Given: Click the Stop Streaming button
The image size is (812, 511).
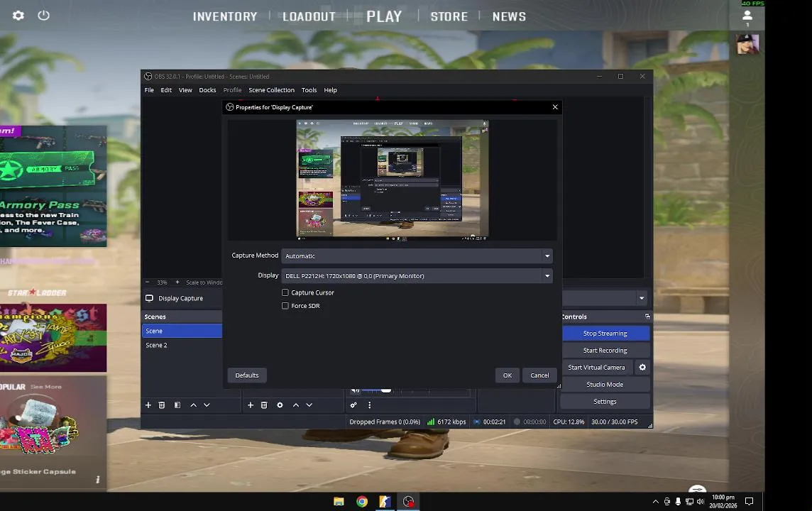Looking at the screenshot, I should tap(605, 334).
